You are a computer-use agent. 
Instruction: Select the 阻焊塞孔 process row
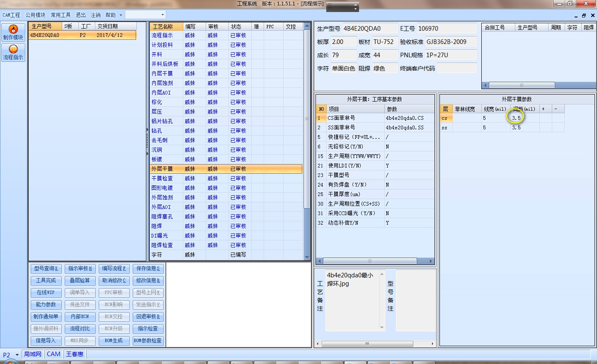pyautogui.click(x=226, y=217)
